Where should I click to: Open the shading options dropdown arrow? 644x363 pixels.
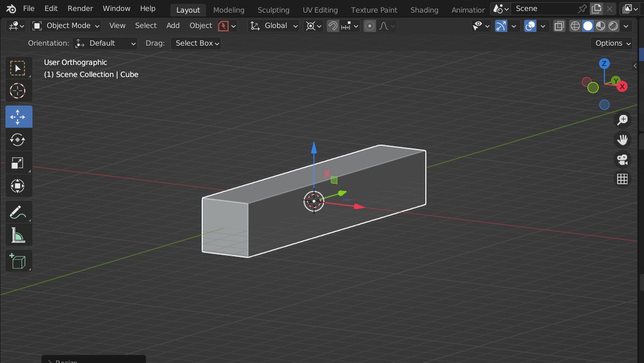tap(626, 26)
